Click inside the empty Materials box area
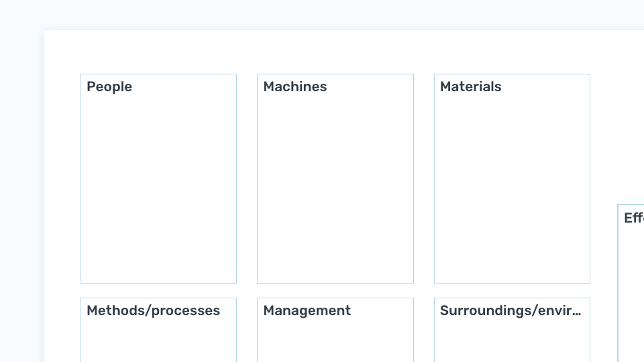The image size is (644, 362). click(x=512, y=189)
